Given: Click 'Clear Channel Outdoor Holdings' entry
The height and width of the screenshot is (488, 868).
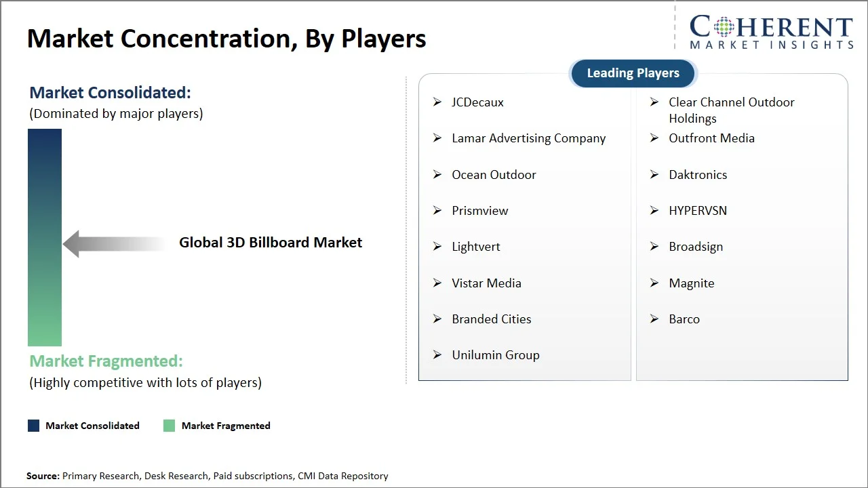Looking at the screenshot, I should click(x=731, y=110).
